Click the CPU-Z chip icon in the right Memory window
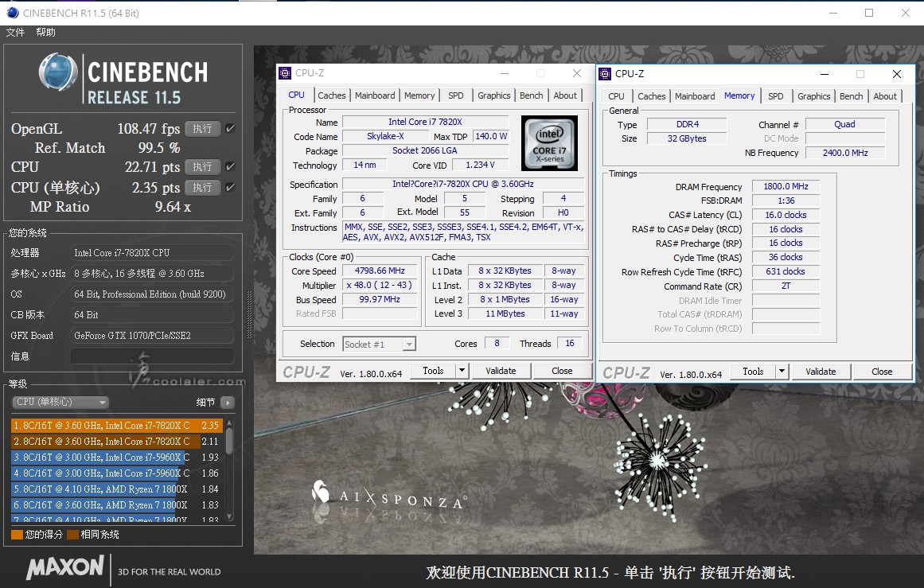This screenshot has height=588, width=924. (x=605, y=74)
